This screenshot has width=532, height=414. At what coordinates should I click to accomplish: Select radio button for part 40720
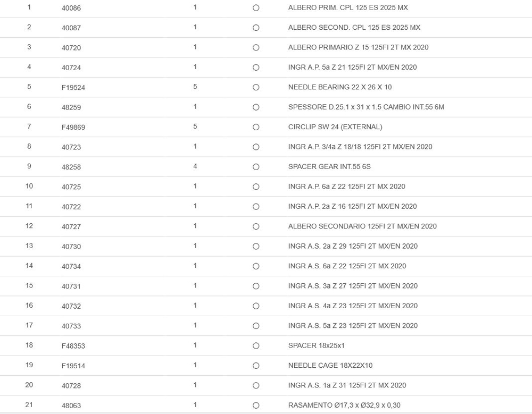(256, 48)
